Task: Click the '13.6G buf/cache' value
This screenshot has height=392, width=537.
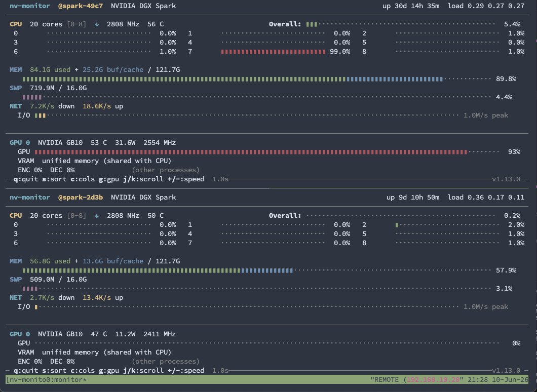Action: 113,261
